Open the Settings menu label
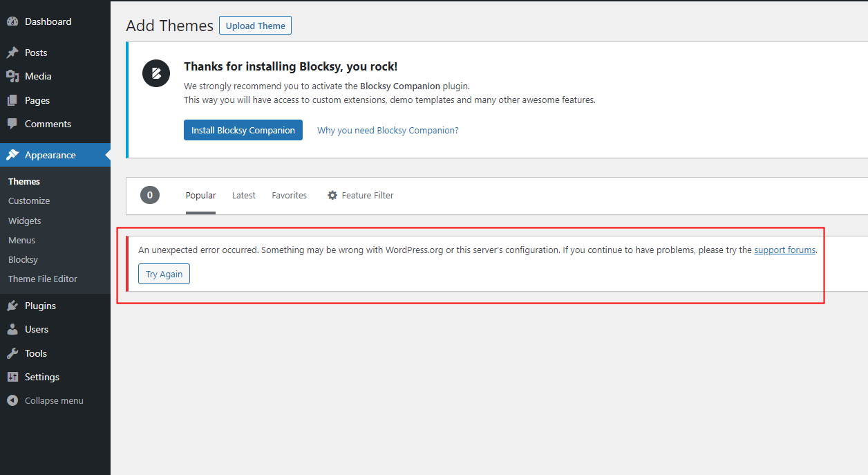 42,377
